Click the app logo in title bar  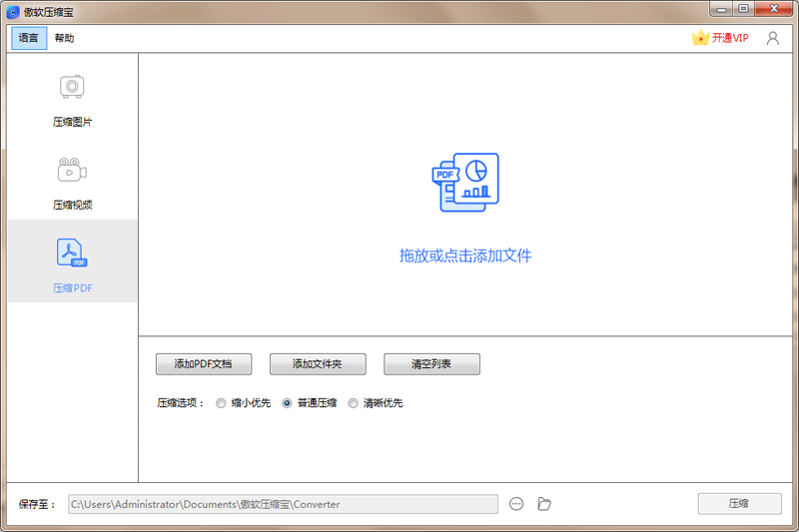pyautogui.click(x=13, y=10)
